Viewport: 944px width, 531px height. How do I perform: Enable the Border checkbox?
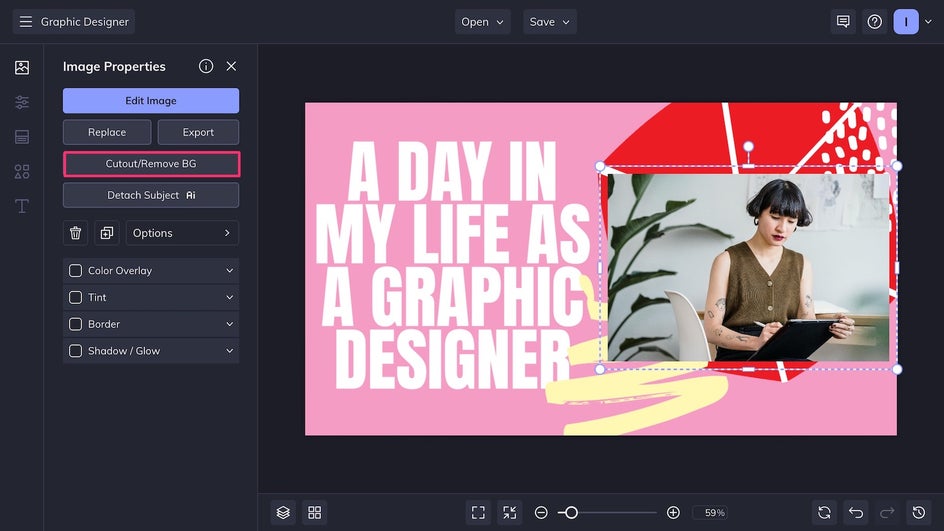(75, 324)
